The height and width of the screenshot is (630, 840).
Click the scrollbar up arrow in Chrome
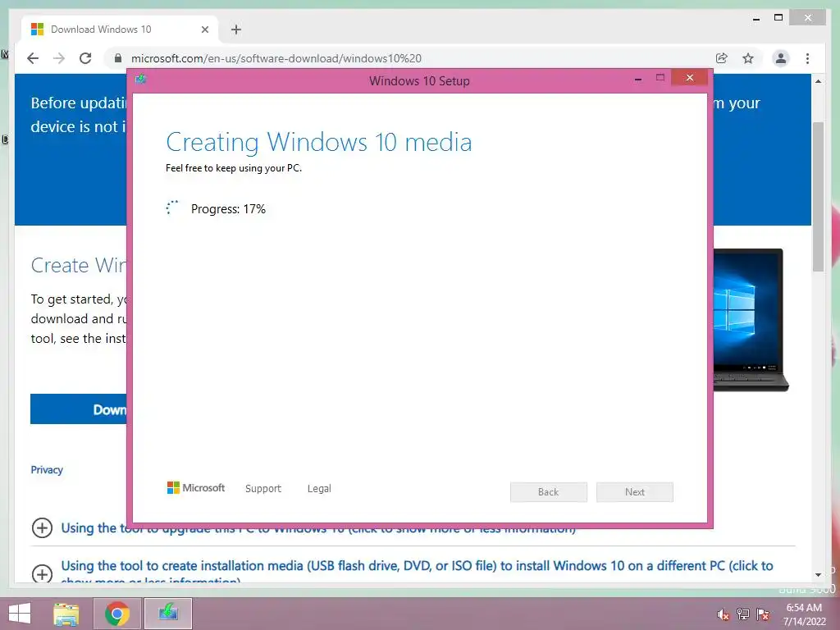click(818, 81)
